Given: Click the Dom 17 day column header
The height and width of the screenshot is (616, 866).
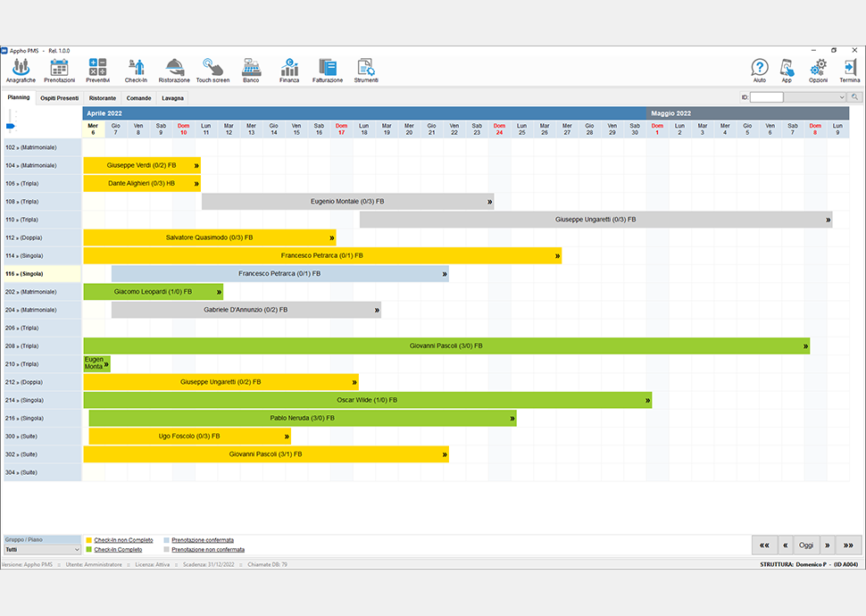Looking at the screenshot, I should click(341, 129).
